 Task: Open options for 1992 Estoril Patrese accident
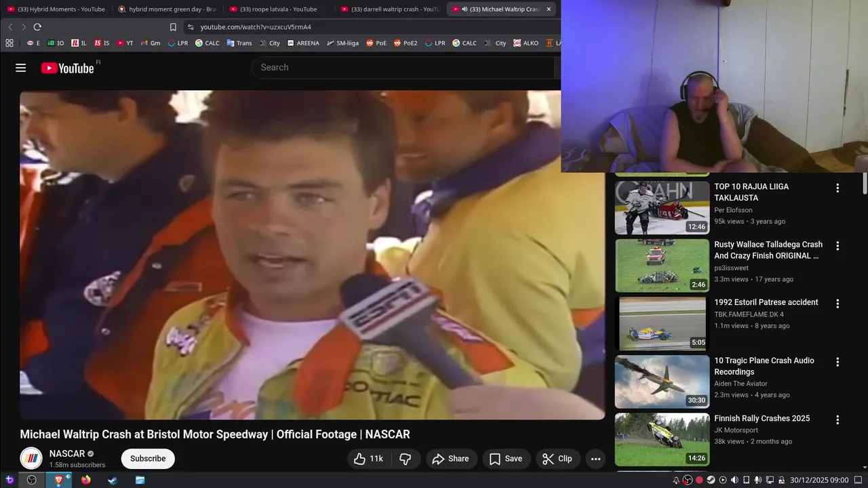[837, 304]
